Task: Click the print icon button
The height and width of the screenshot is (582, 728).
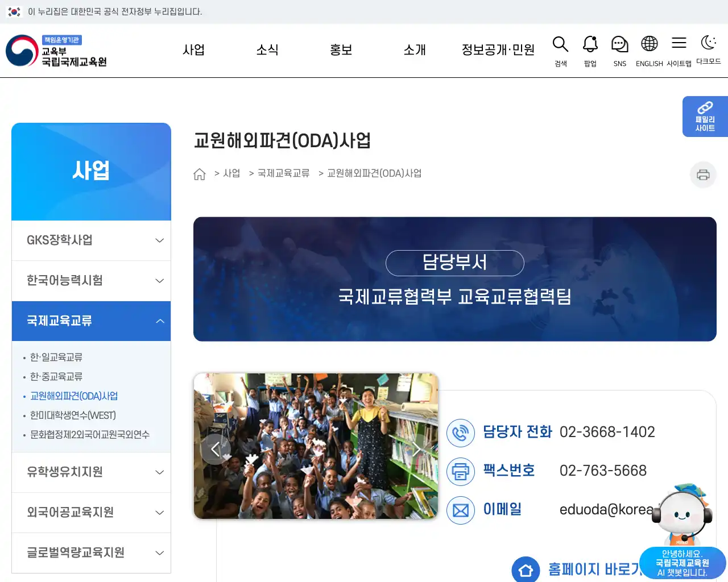Action: (703, 174)
